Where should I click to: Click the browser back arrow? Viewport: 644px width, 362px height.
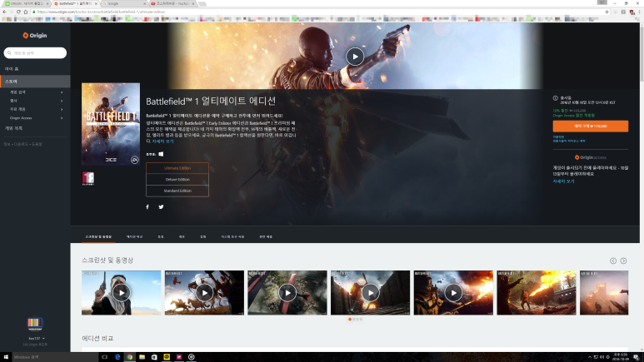point(4,12)
